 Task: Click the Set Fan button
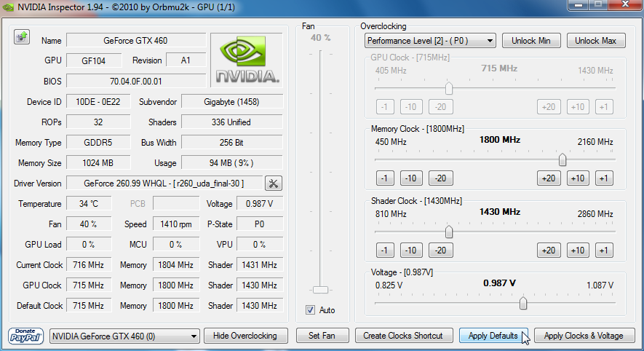tap(322, 336)
